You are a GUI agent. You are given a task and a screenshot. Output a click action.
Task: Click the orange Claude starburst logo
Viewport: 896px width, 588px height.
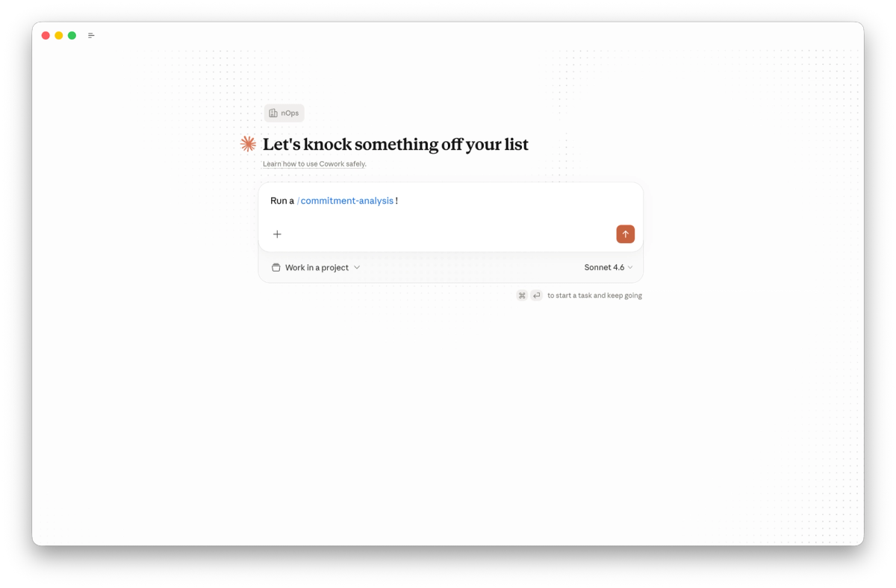pyautogui.click(x=248, y=144)
